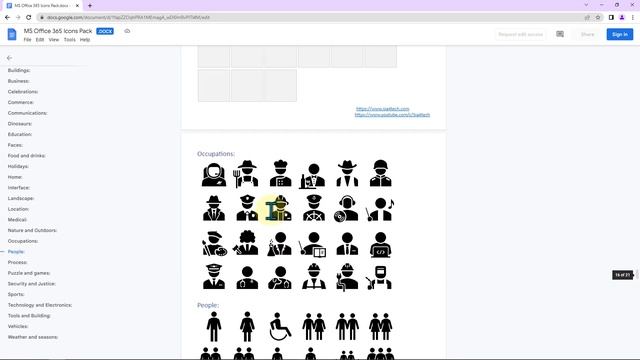Select the musician with music note icon
The width and height of the screenshot is (640, 360).
click(380, 209)
